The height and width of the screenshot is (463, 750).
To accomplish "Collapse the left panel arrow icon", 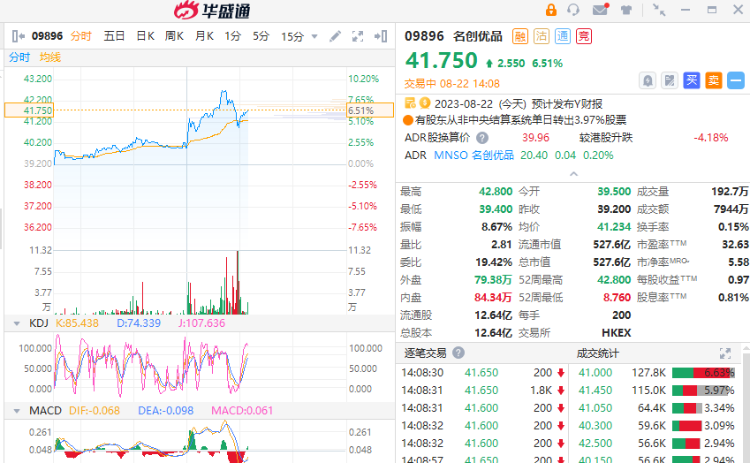I will 18,36.
